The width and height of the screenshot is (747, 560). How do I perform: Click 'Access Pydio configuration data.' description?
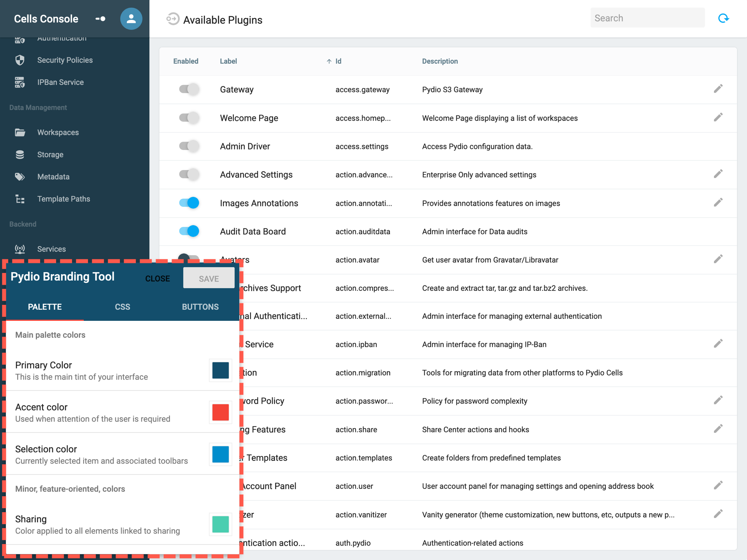click(477, 146)
